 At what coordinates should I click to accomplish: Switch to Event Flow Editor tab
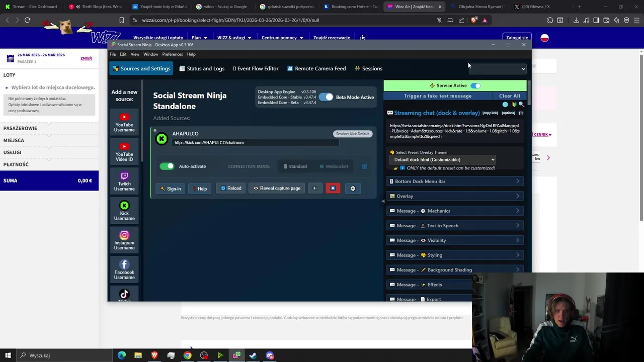click(x=255, y=68)
